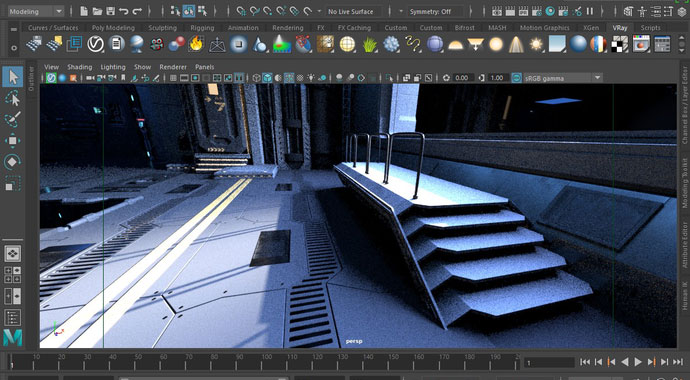Select the Move tool in toolbox

13,141
